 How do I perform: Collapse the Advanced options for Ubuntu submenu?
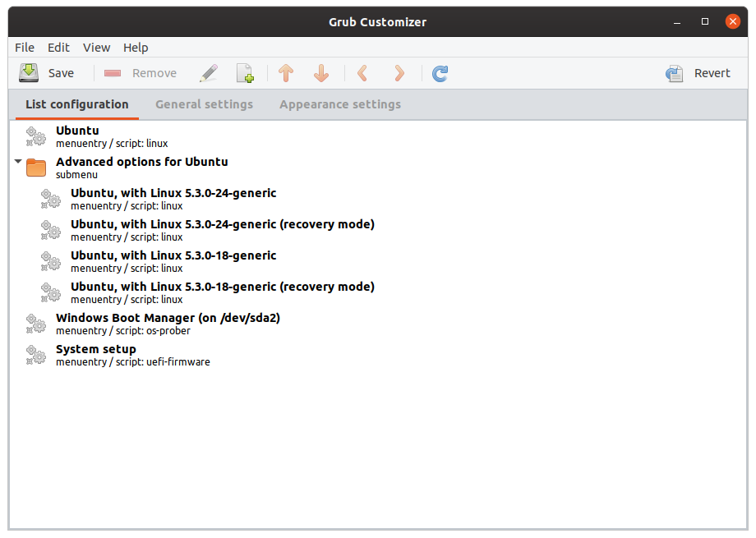pos(18,162)
